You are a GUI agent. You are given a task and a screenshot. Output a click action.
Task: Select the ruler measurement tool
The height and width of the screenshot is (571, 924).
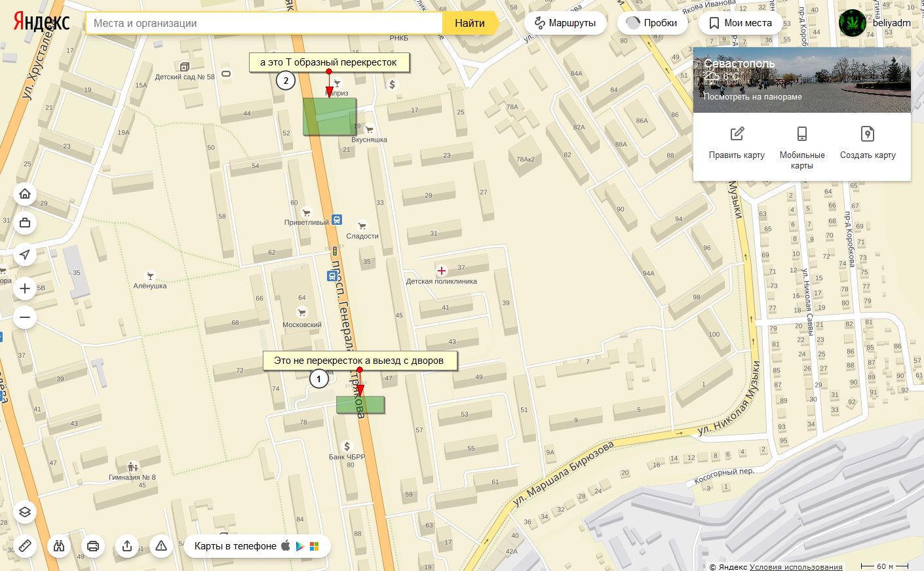[25, 545]
